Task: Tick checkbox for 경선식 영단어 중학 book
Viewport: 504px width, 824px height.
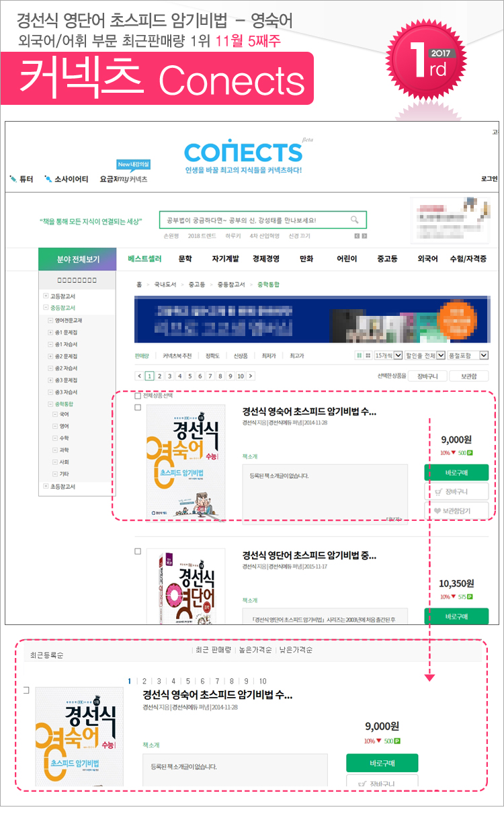Action: pyautogui.click(x=138, y=551)
